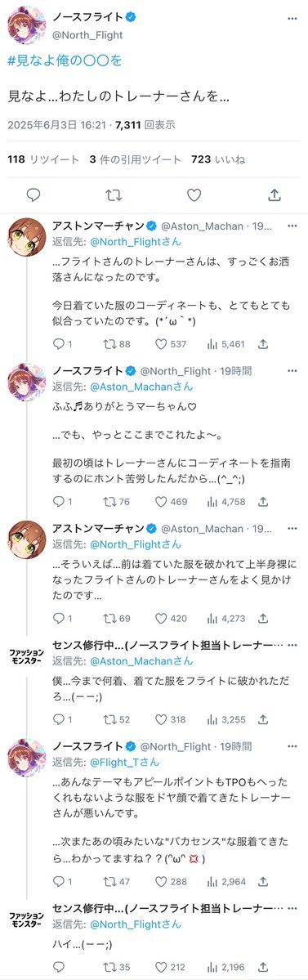Image resolution: width=308 pixels, height=980 pixels.
Task: Like the main tweet with the heart icon
Action: click(194, 195)
